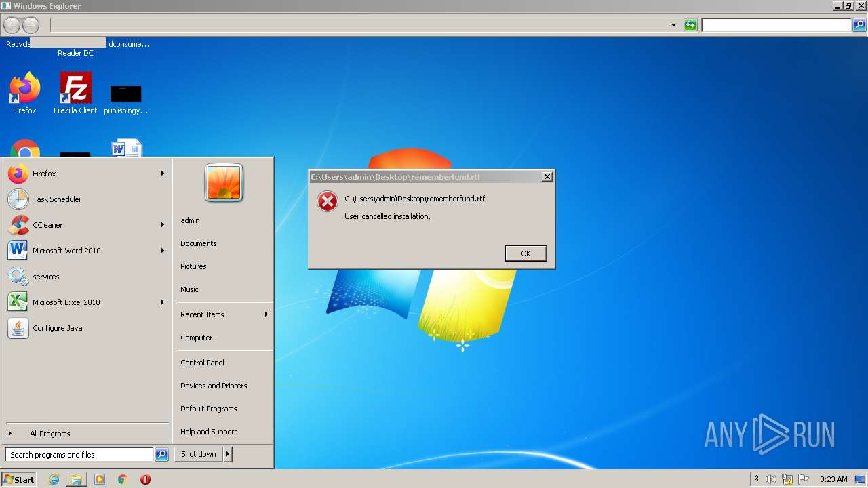The image size is (868, 488).
Task: Expand the CCleaner jump list arrow
Action: (163, 225)
